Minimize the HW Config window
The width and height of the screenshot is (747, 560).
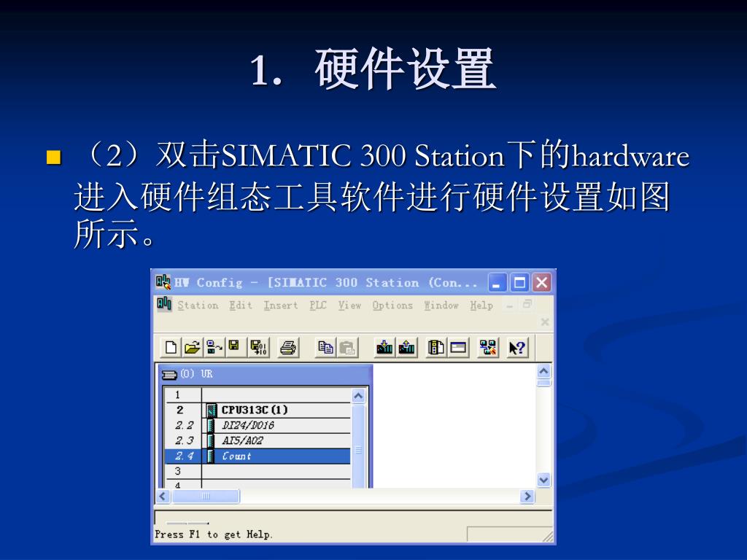coord(496,283)
